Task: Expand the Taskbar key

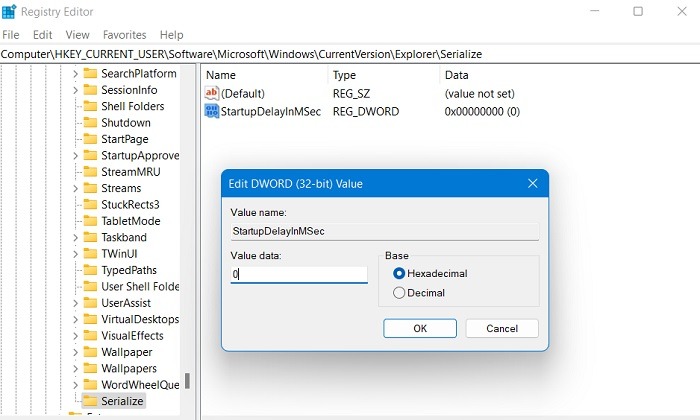Action: [x=75, y=237]
